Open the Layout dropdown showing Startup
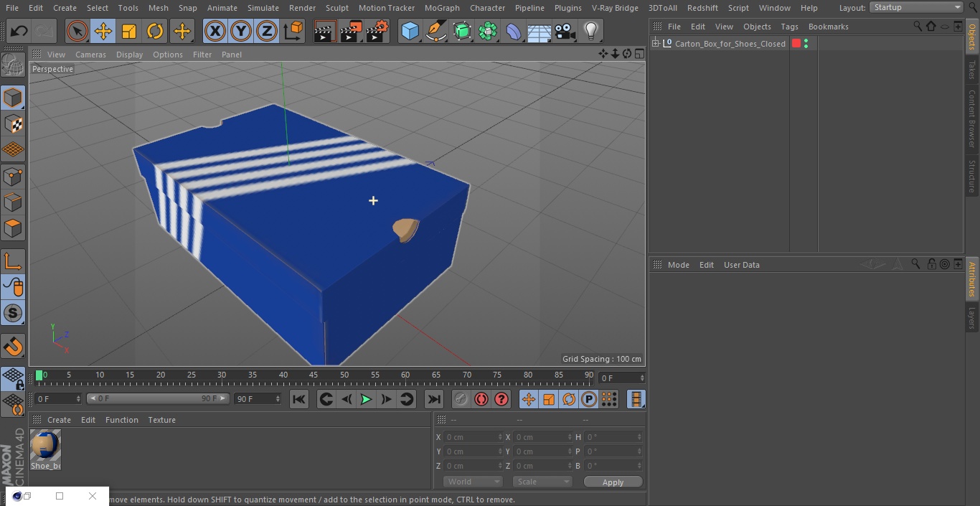This screenshot has width=980, height=506. (x=916, y=7)
